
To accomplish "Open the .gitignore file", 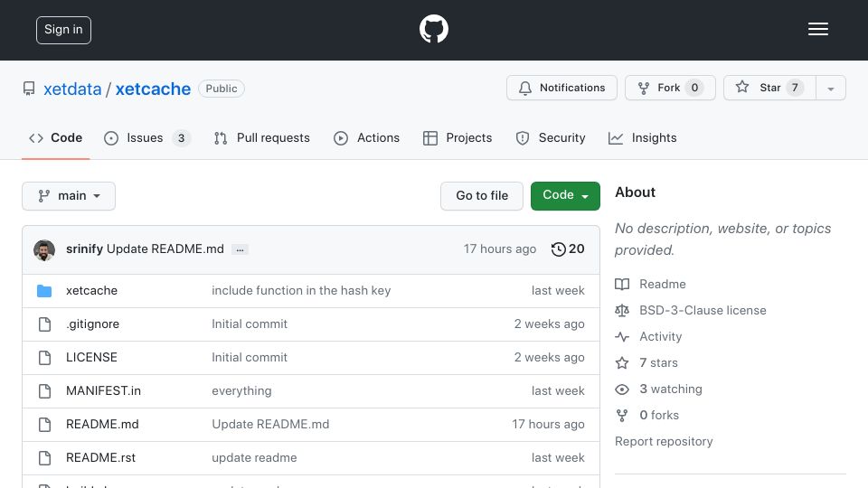I will [92, 324].
